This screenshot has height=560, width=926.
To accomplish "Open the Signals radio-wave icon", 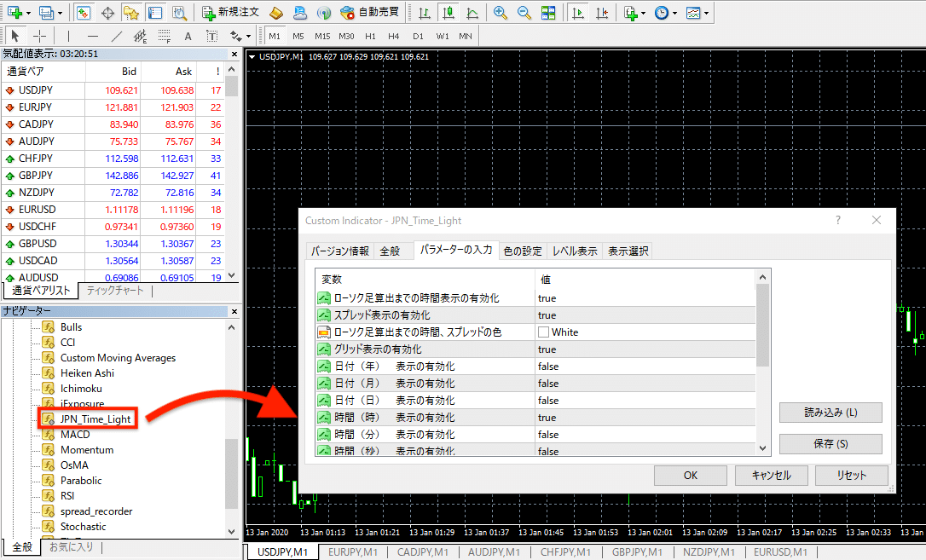I will [324, 13].
